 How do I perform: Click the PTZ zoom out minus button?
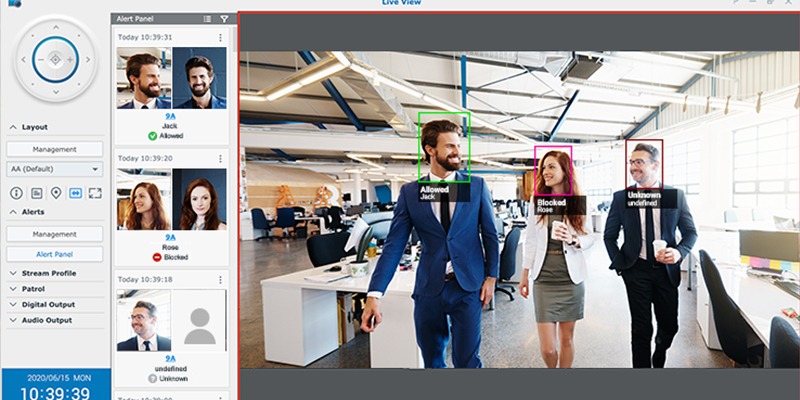coord(41,60)
